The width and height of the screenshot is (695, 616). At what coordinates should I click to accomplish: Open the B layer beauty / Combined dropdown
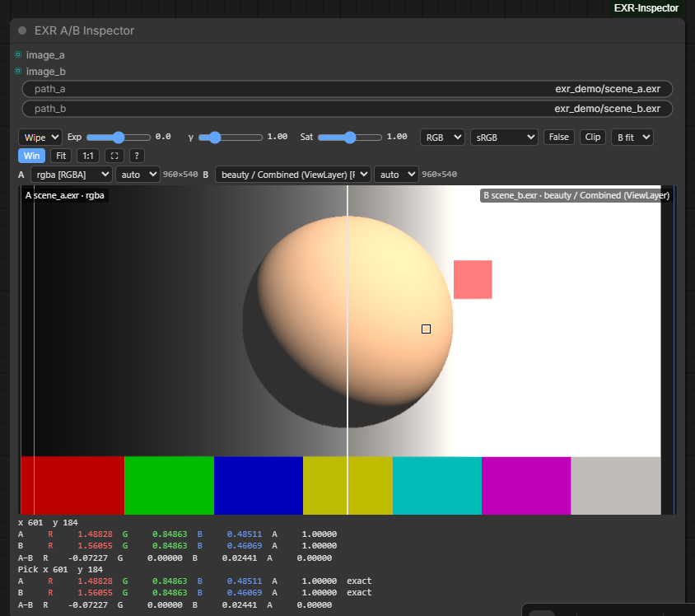pos(292,175)
